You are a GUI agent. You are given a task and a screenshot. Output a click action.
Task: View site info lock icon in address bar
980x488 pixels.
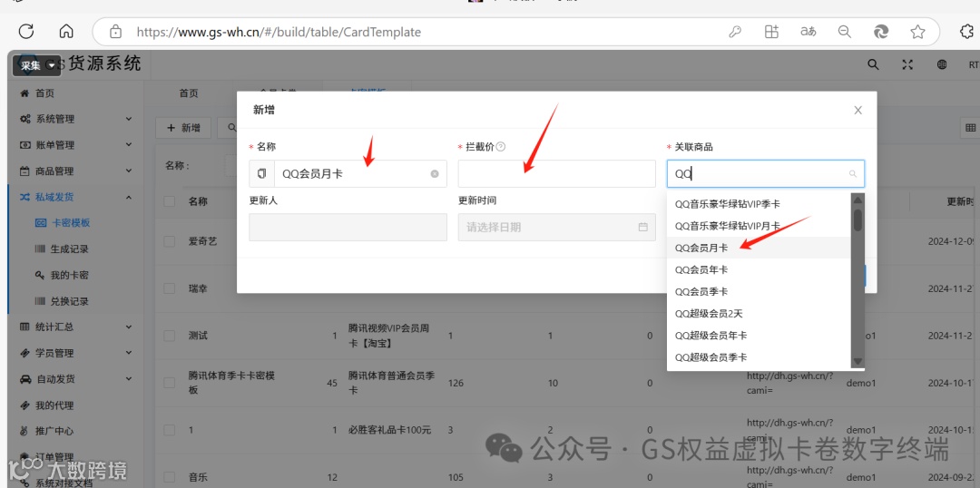[x=115, y=31]
